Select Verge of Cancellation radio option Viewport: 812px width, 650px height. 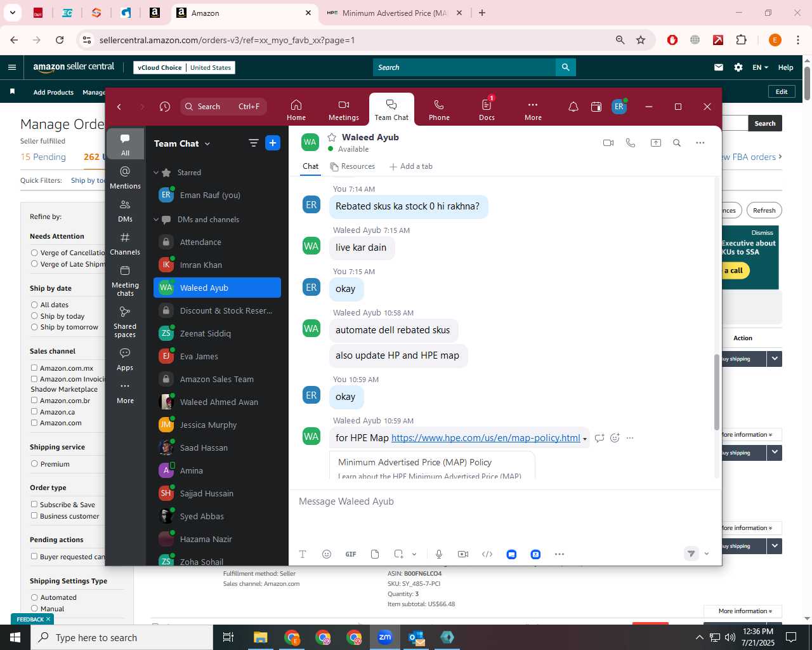[34, 253]
